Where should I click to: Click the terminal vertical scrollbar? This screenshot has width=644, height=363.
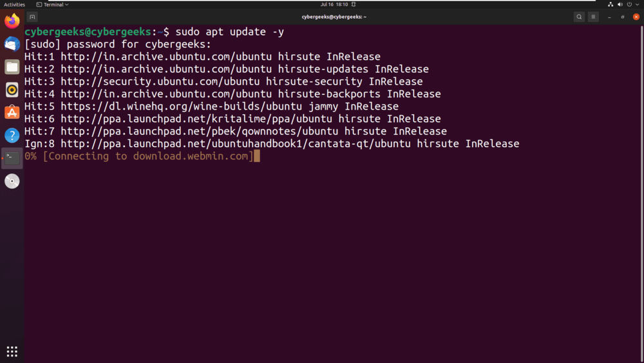click(x=642, y=193)
